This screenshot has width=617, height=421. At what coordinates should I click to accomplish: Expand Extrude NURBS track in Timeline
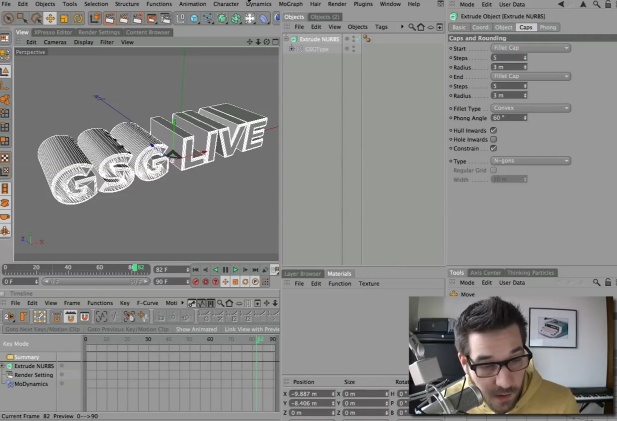[3, 366]
